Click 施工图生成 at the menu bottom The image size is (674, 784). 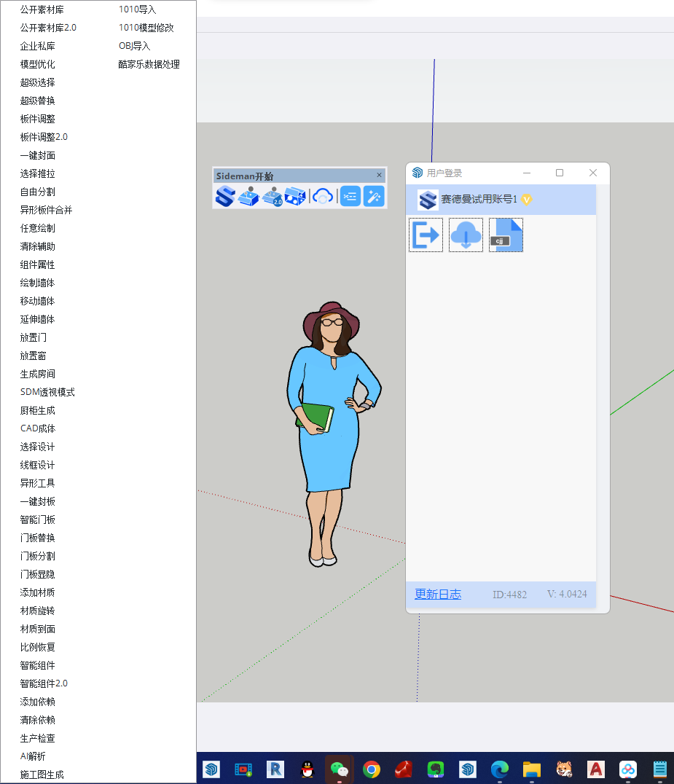[42, 775]
